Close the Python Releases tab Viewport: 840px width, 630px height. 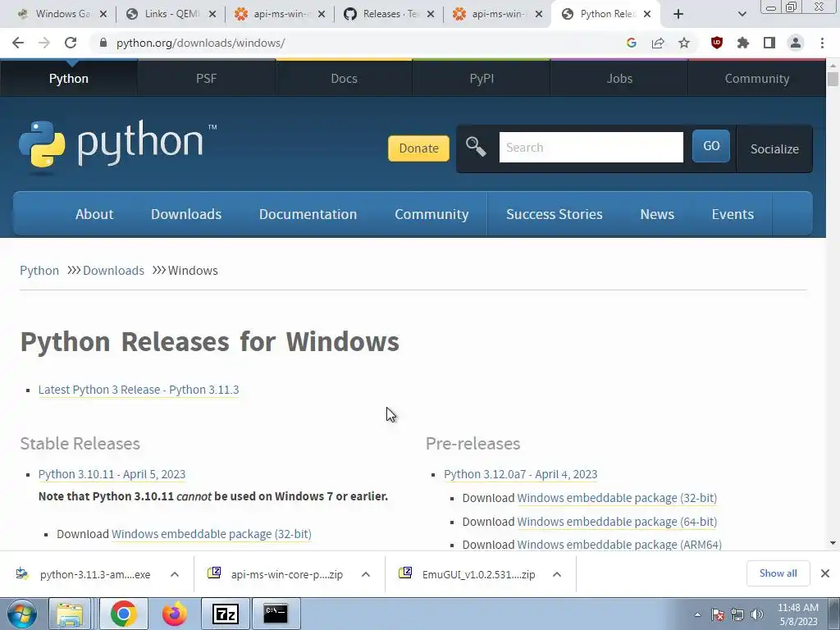647,14
